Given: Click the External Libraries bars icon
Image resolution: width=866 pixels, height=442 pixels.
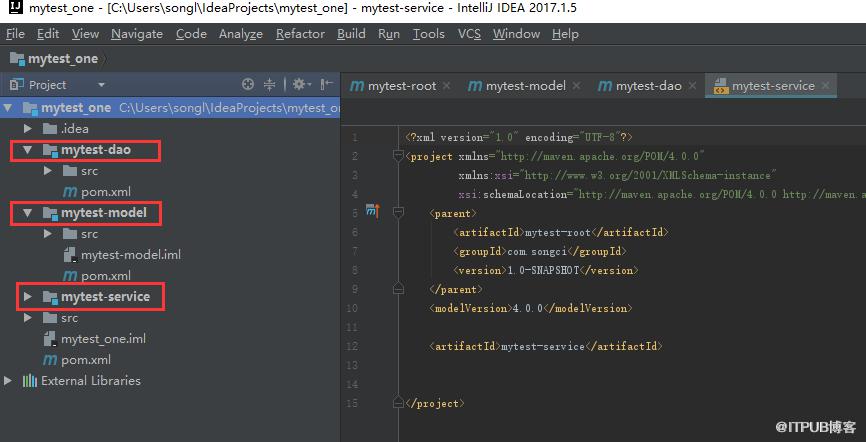Looking at the screenshot, I should [x=29, y=381].
